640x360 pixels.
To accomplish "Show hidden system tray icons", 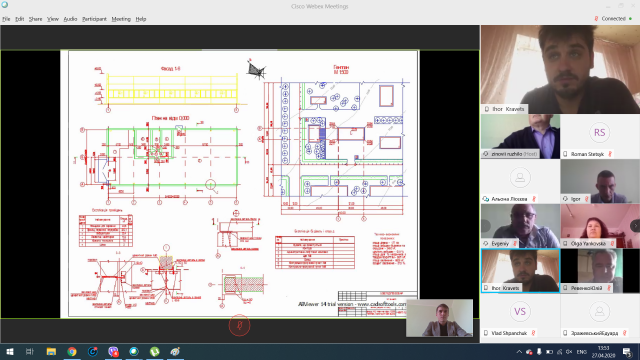I will coord(519,352).
